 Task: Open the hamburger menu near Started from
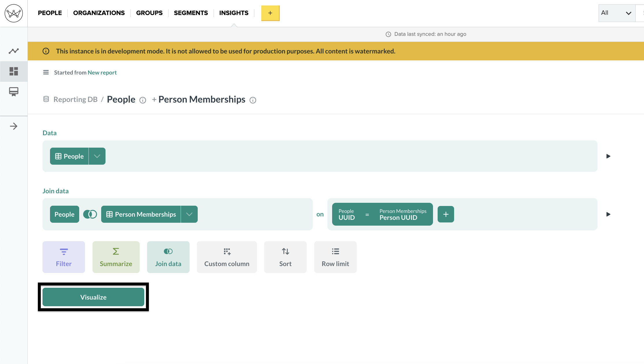tap(46, 72)
